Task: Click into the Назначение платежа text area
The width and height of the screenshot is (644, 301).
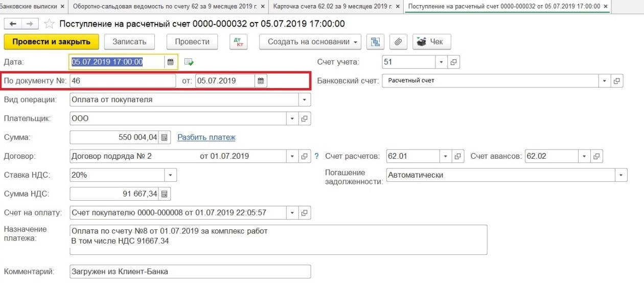Action: point(278,239)
